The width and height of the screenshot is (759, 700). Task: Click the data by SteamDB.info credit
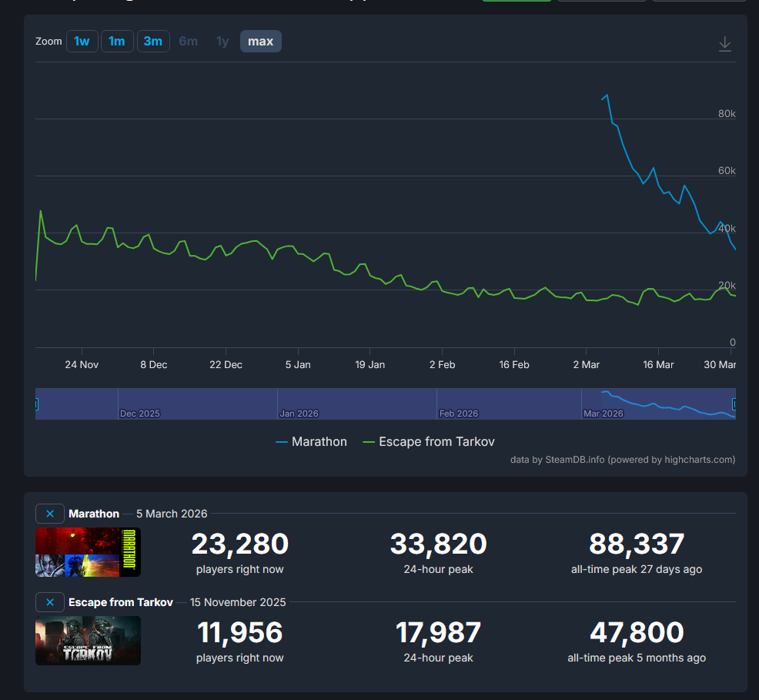[623, 460]
